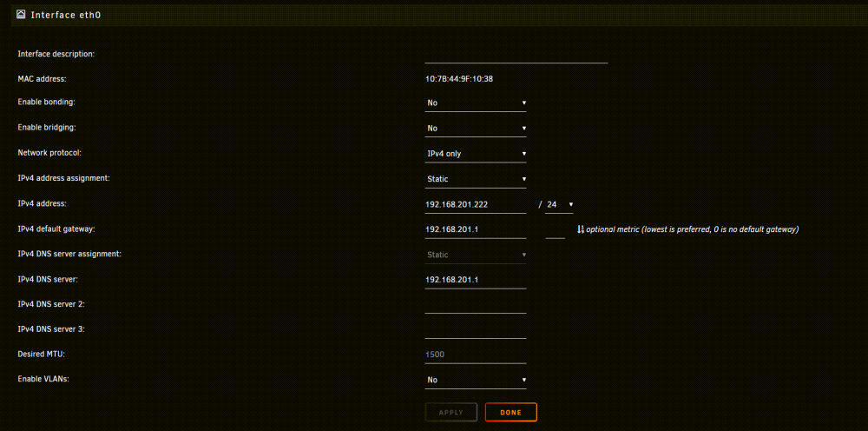Click the Interface eth0 header icon

21,15
